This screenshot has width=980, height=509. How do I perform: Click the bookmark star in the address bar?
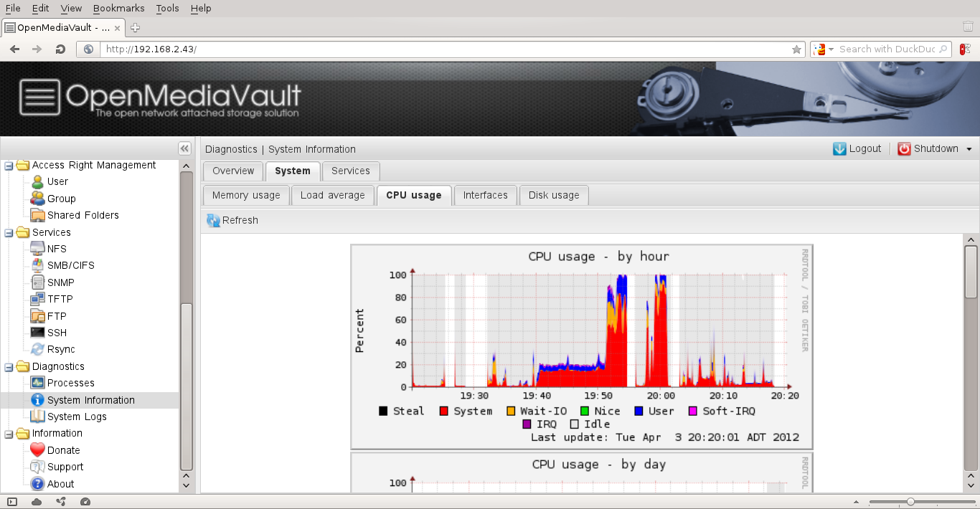[x=796, y=49]
